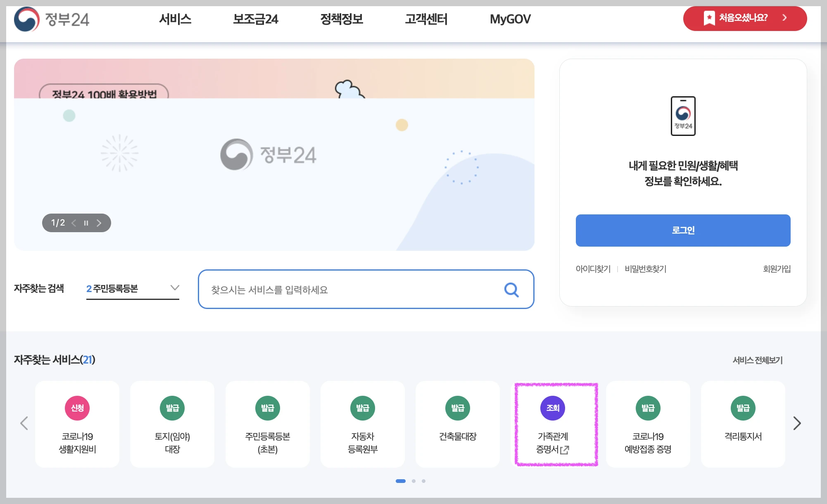
Task: Click the 발급 badge on 코로나19 예방접종 증명
Action: tap(648, 408)
